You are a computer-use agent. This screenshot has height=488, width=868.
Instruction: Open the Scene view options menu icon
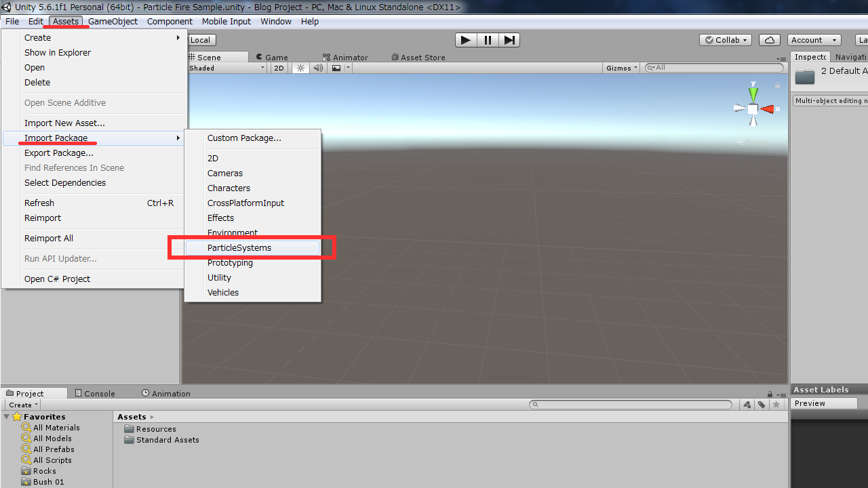pyautogui.click(x=781, y=58)
